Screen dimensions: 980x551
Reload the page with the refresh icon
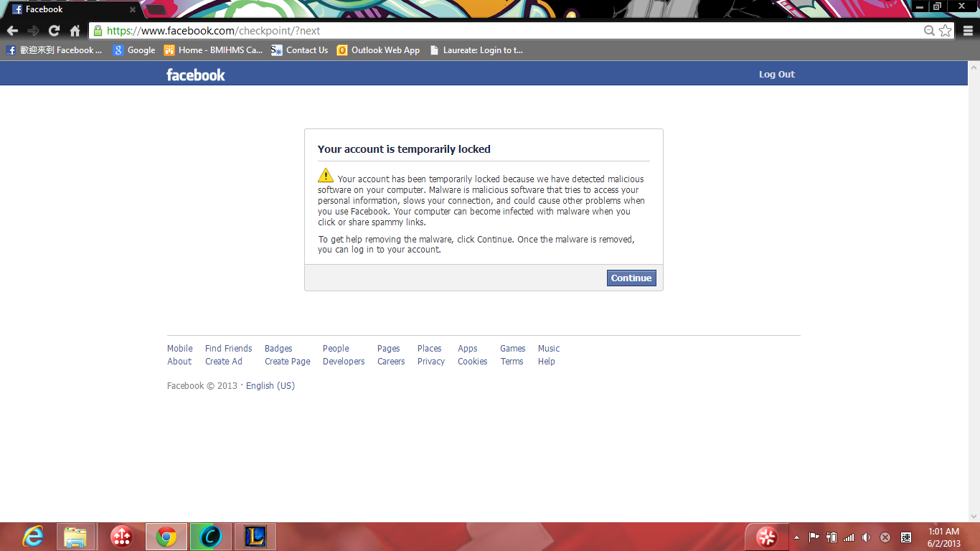(54, 31)
